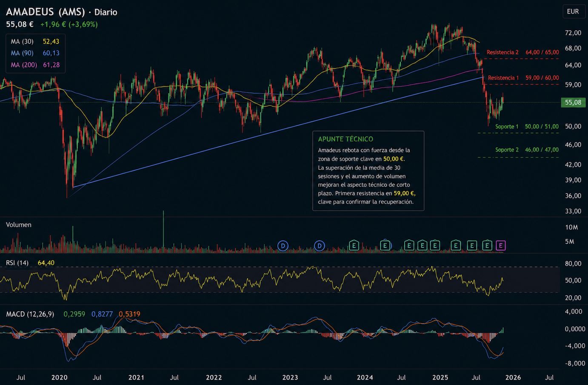
Task: Click the 68,00 price axis label
Action: click(x=573, y=48)
